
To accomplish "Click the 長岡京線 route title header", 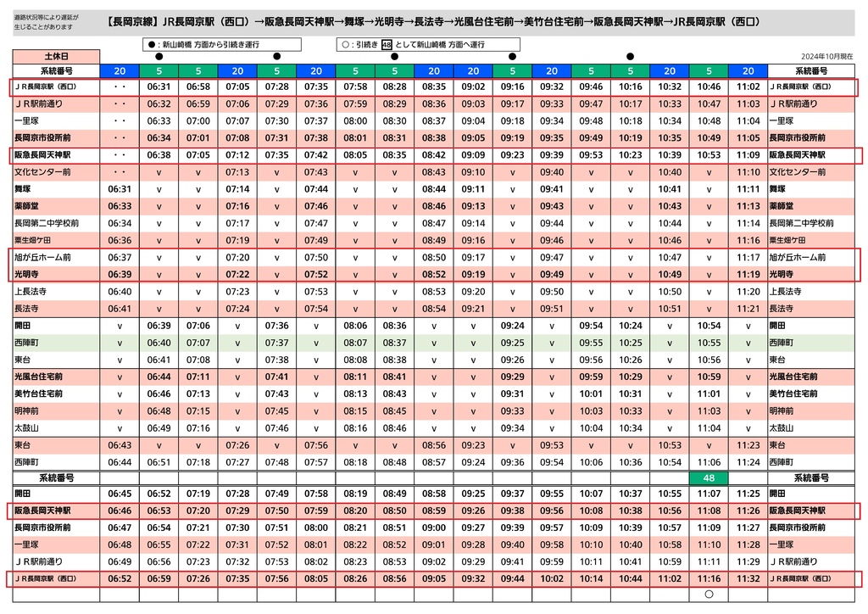I will [x=433, y=22].
